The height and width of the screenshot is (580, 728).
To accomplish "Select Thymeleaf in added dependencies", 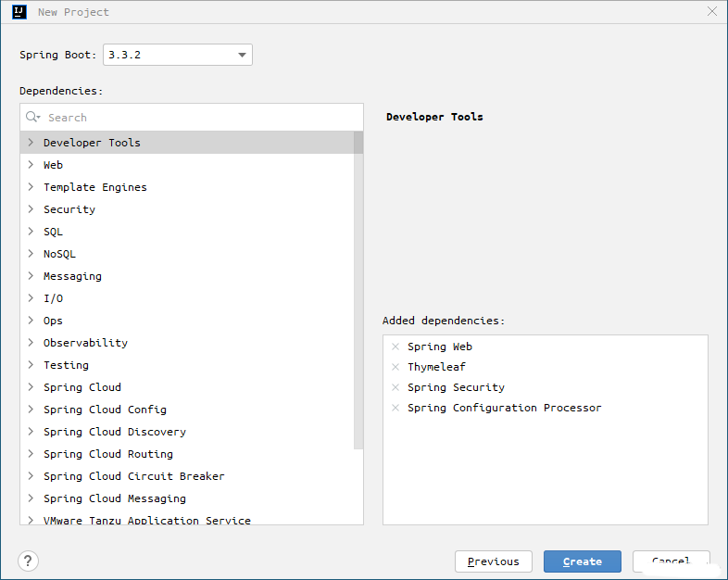I will tap(436, 367).
